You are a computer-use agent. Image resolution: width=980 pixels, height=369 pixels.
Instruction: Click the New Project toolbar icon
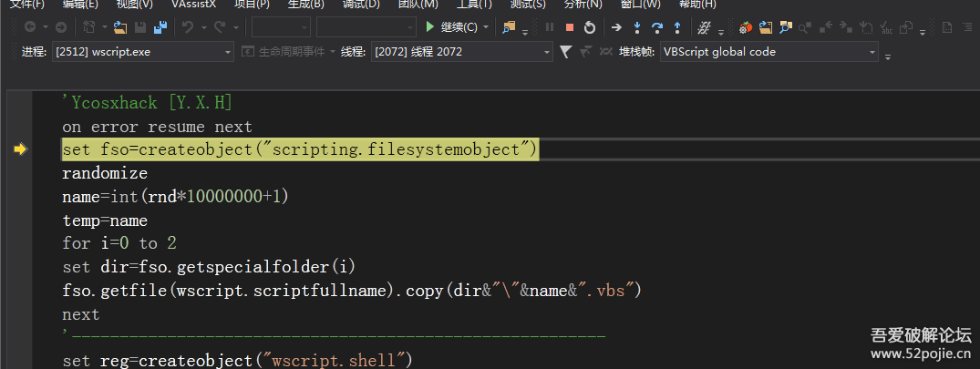(88, 26)
